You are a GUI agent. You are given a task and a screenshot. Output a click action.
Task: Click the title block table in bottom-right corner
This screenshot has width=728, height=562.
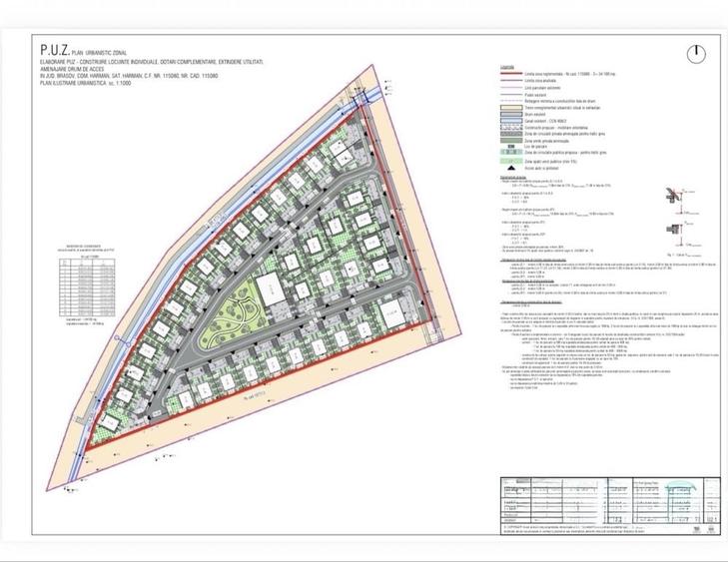610,506
